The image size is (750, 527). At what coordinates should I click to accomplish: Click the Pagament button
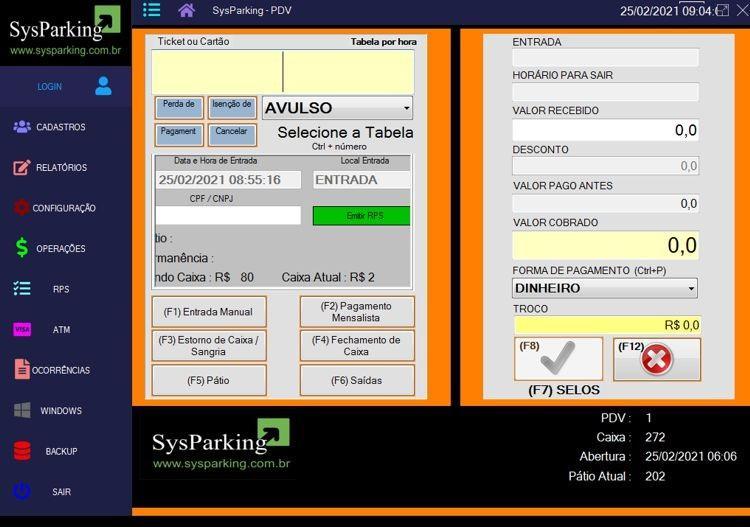click(179, 135)
